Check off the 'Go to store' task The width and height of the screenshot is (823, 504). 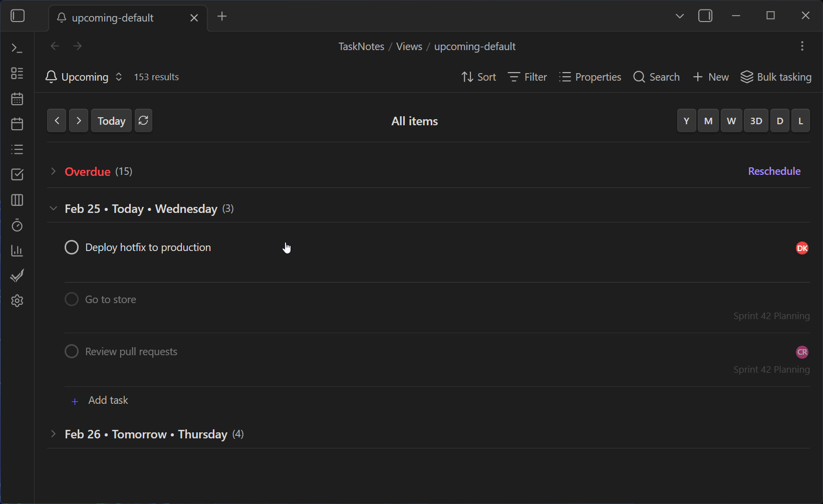point(72,299)
